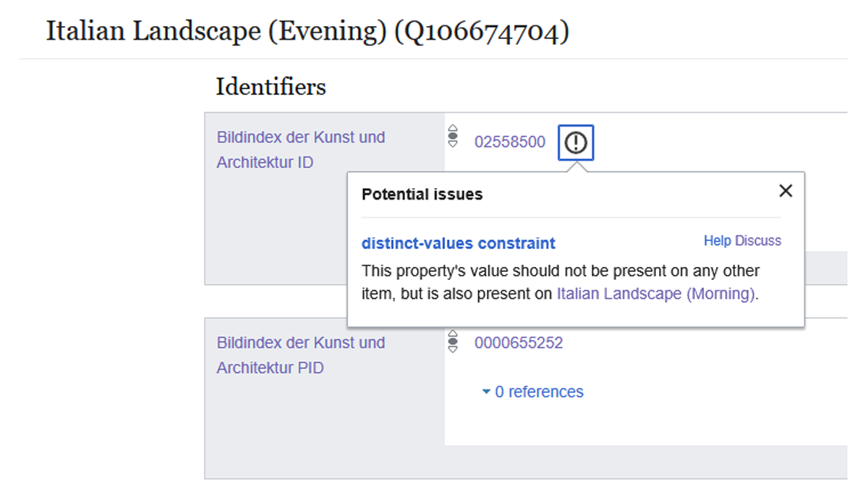Go to Italian Landscape (Morning) item
Screen dimensions: 868x500
coord(656,295)
